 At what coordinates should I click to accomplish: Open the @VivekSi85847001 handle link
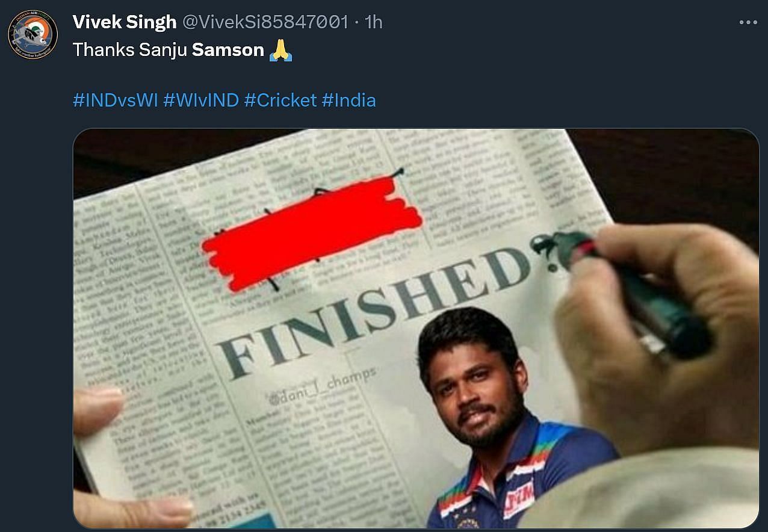[x=265, y=22]
